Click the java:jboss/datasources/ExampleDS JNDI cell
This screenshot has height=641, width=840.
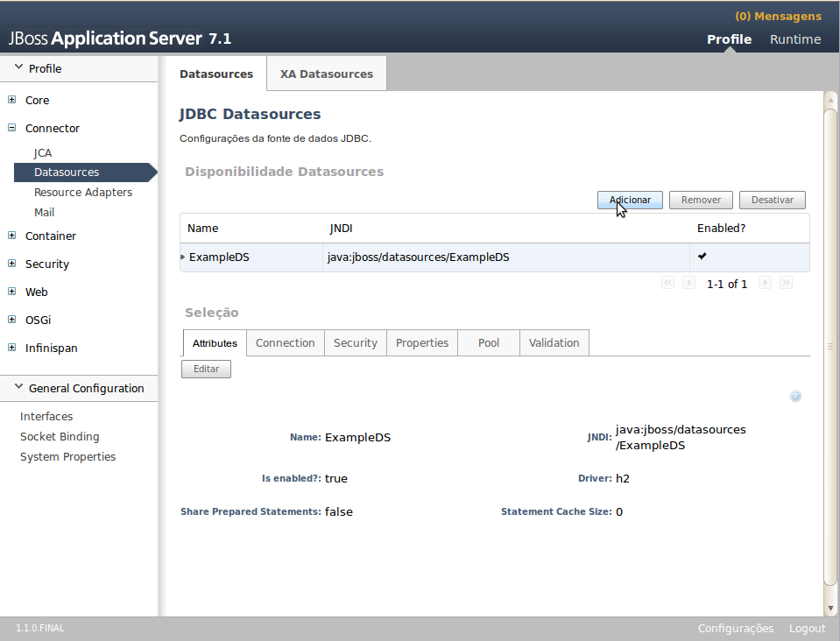(418, 257)
